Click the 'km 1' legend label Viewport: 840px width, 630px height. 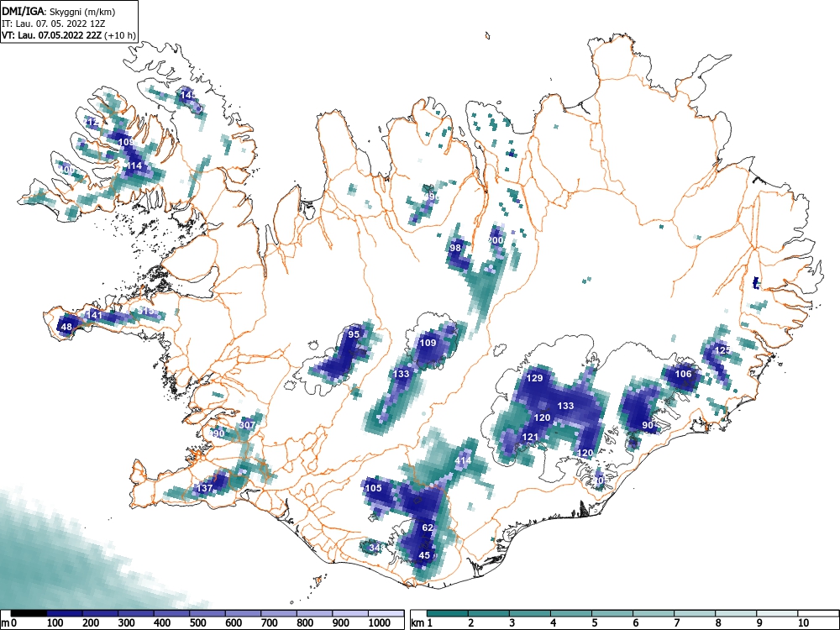(x=423, y=623)
